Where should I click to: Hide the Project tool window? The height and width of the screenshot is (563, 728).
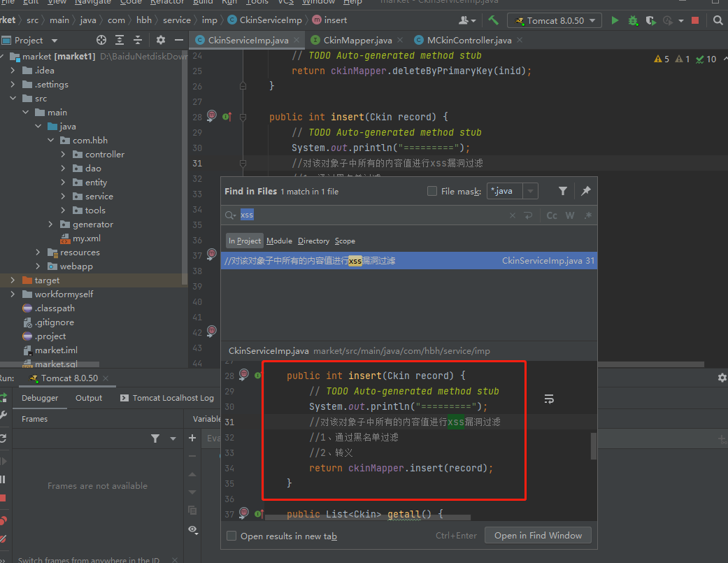pos(179,40)
